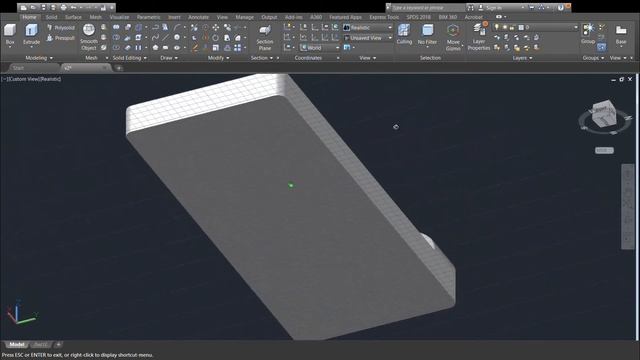Open the Realistic visual style dropdown

(x=368, y=28)
